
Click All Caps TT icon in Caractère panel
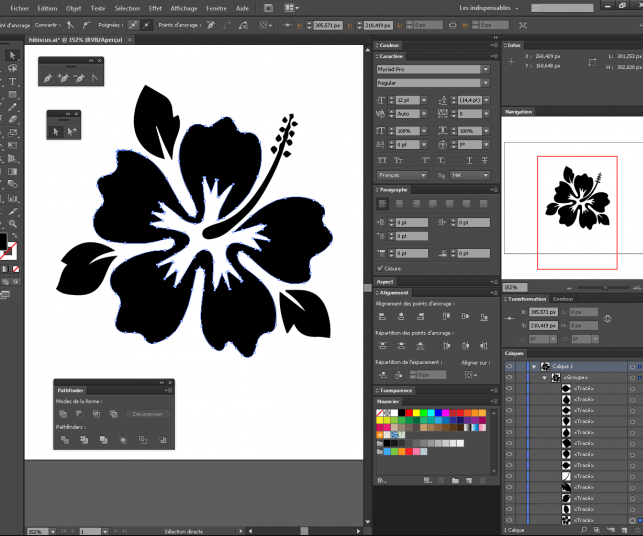(x=382, y=160)
